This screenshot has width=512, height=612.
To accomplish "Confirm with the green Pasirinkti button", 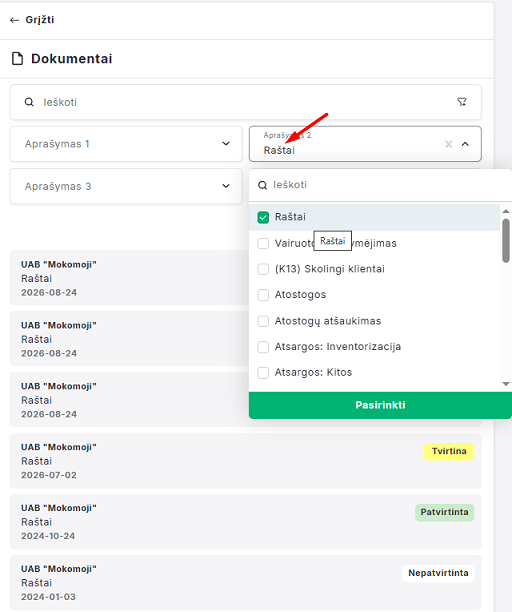I will pos(380,405).
